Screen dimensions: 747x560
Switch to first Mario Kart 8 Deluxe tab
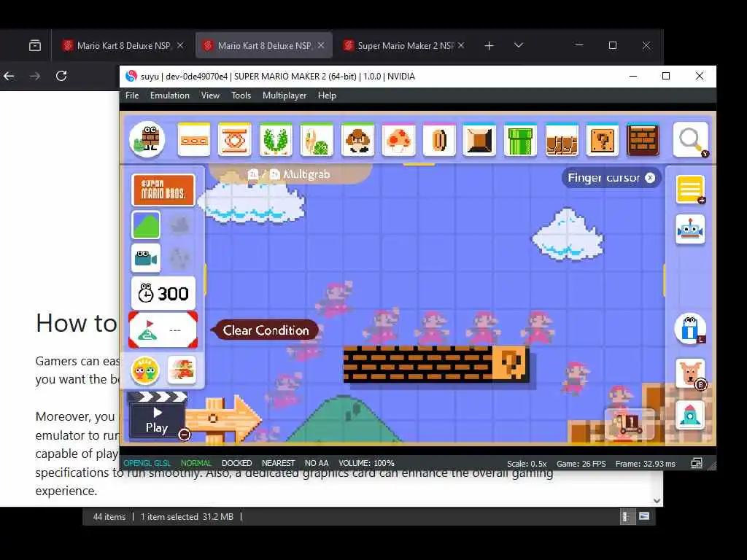(124, 45)
